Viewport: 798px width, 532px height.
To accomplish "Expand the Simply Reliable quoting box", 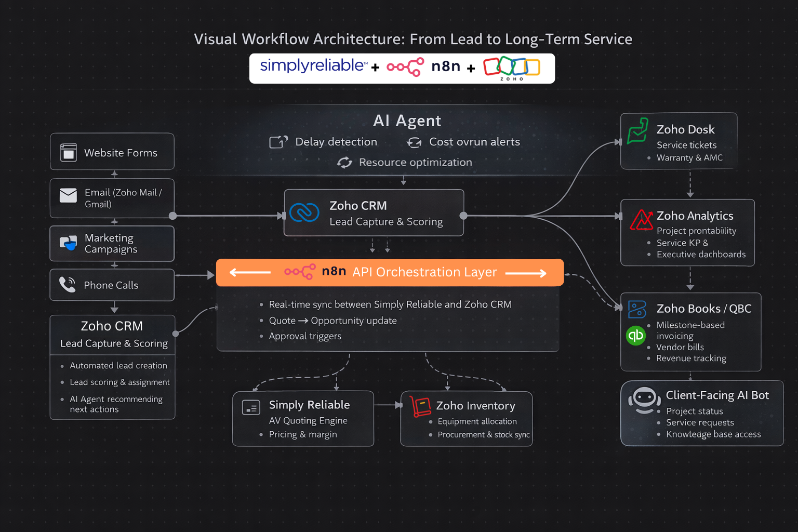I will click(303, 419).
